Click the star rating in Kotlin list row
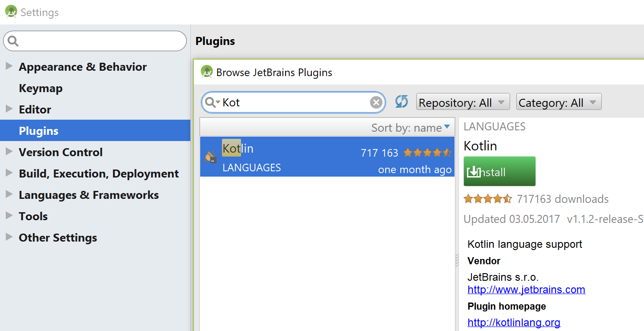 [427, 153]
